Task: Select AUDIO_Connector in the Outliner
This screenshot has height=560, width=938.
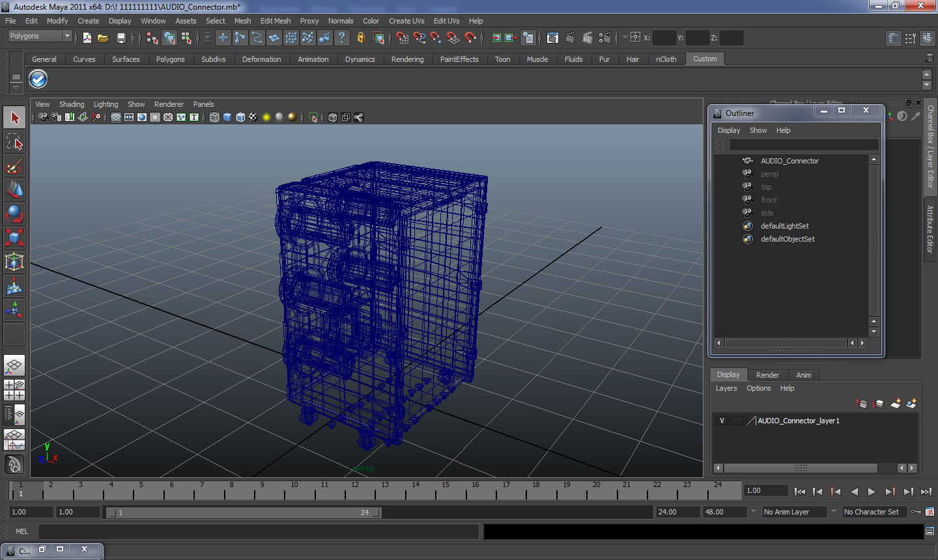Action: 789,161
